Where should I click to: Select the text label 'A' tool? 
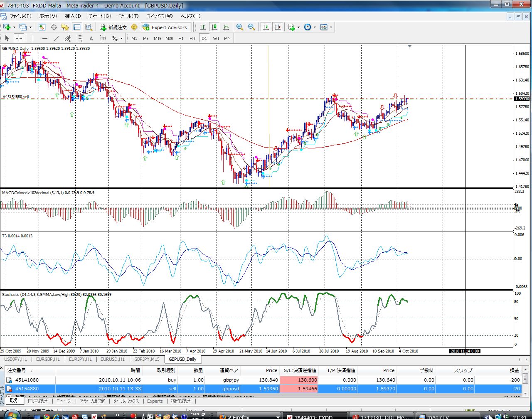point(91,38)
